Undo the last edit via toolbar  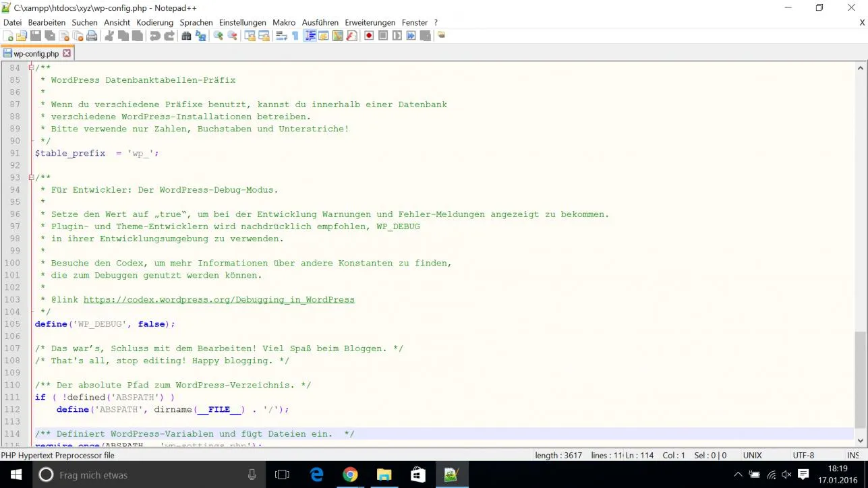tap(155, 36)
